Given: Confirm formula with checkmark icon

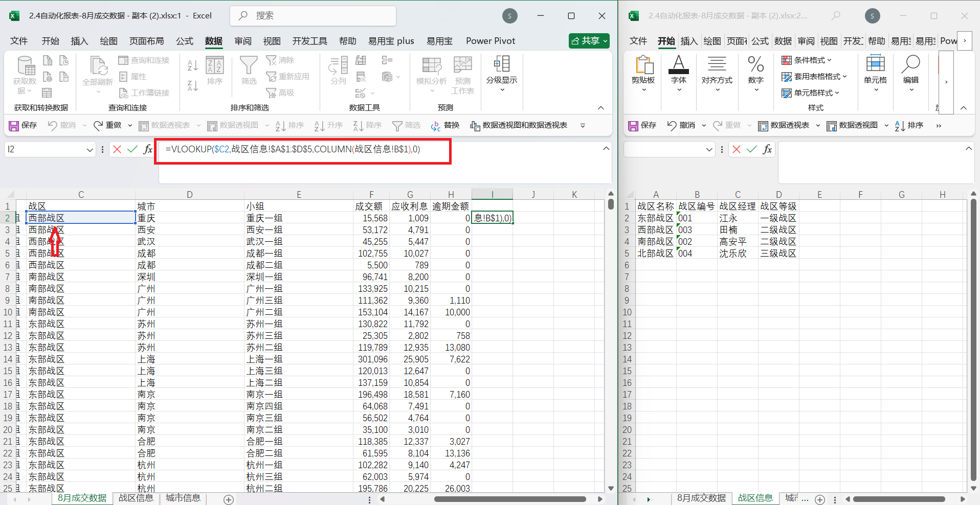Looking at the screenshot, I should tap(132, 149).
